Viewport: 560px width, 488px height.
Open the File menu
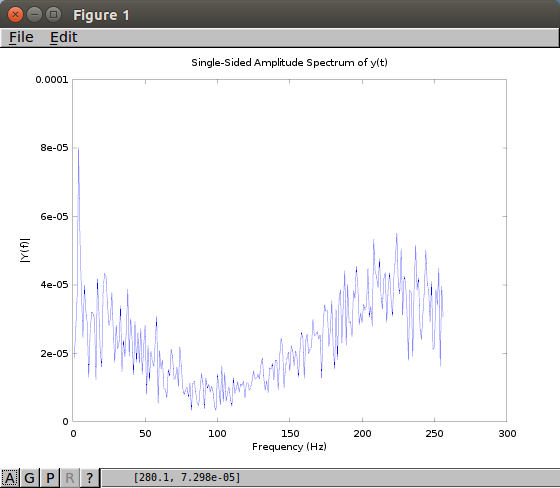[x=21, y=37]
